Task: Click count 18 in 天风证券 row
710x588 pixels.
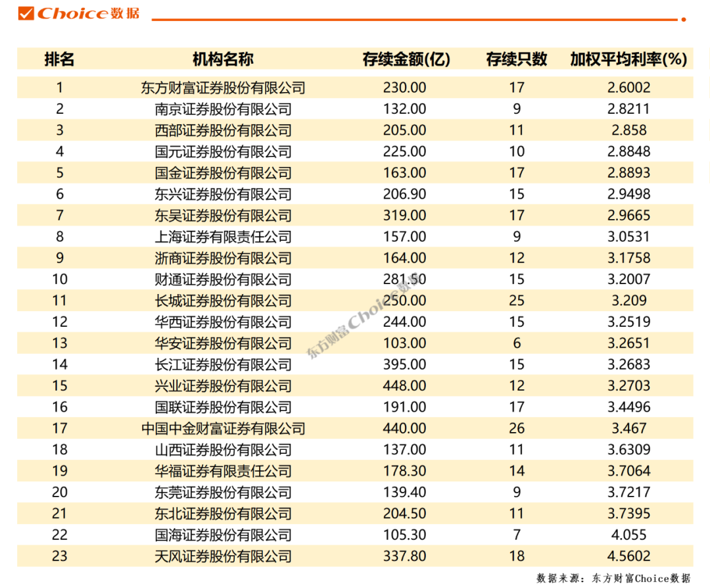Action: coord(517,556)
